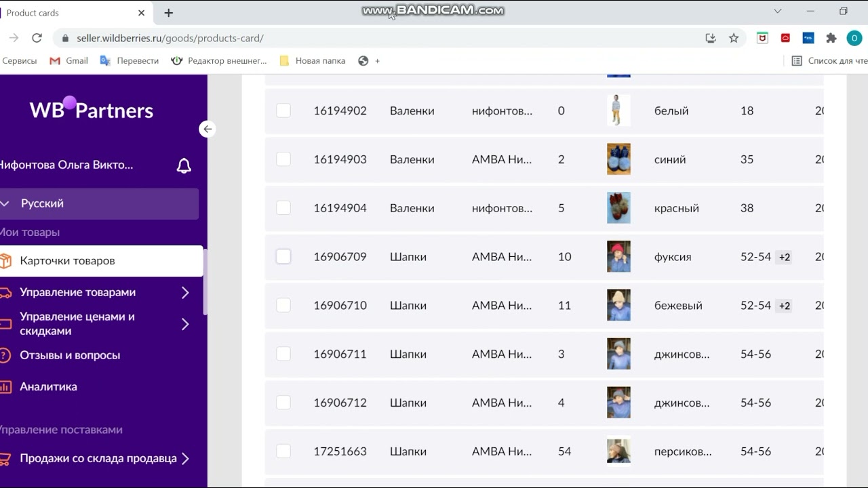868x488 pixels.
Task: Click the +2 sizes badge for 16906709
Action: pos(784,258)
